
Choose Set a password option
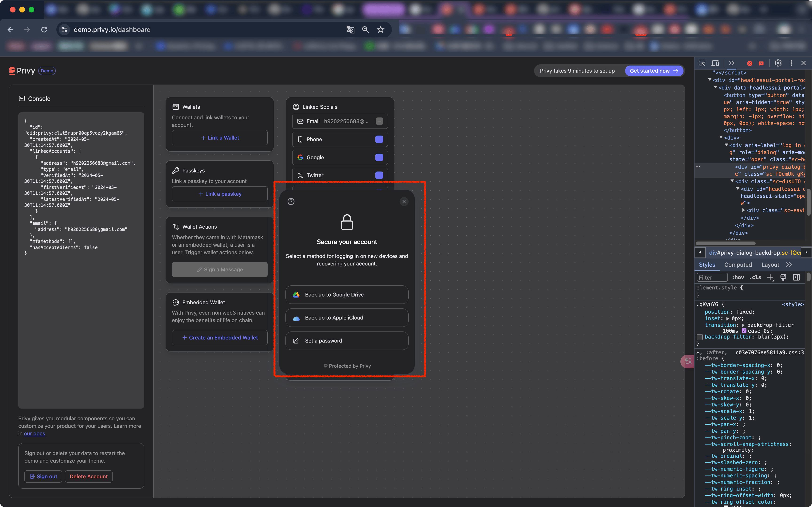pyautogui.click(x=347, y=341)
